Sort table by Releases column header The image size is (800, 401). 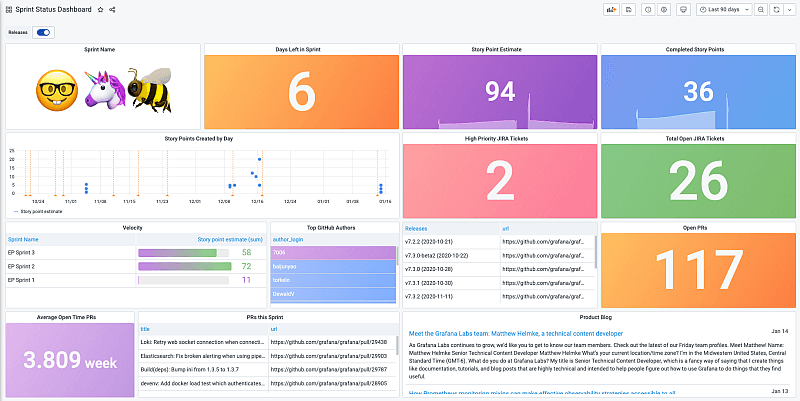[x=416, y=229]
